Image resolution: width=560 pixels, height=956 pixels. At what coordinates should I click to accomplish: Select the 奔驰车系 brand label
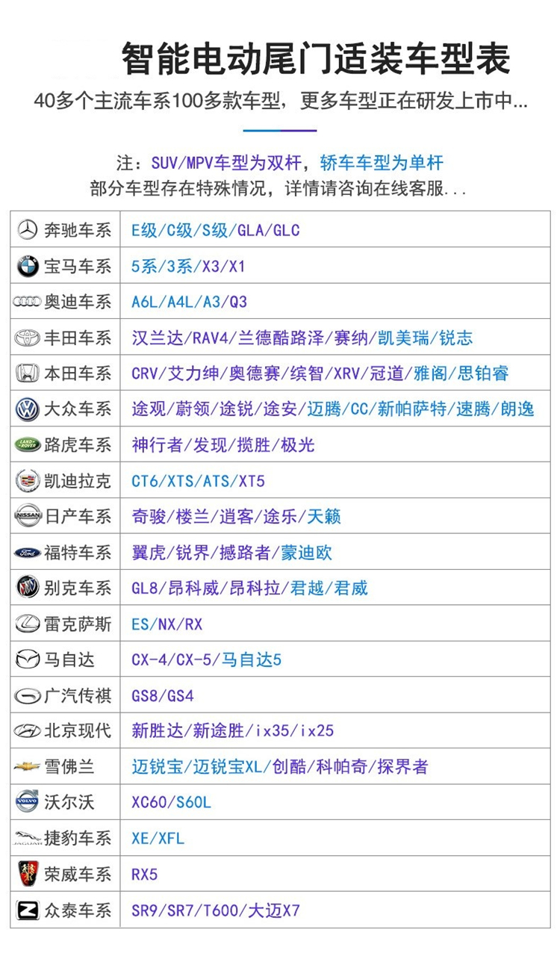[77, 230]
